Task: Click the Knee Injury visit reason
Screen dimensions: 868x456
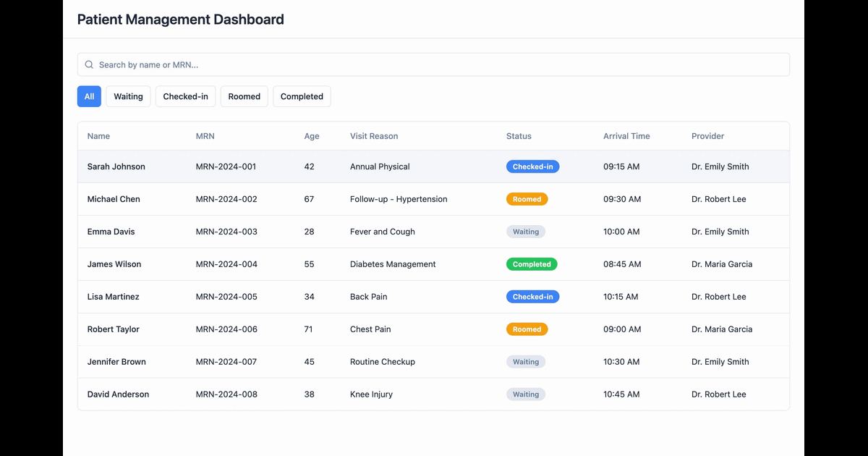Action: tap(371, 394)
